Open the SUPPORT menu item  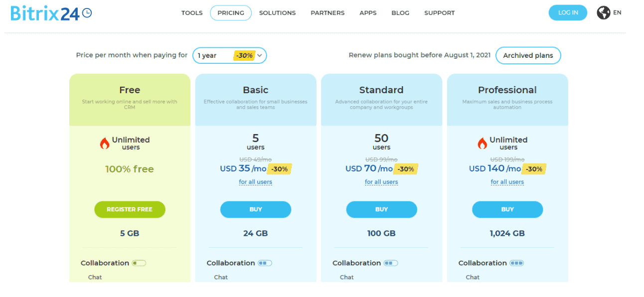[439, 13]
